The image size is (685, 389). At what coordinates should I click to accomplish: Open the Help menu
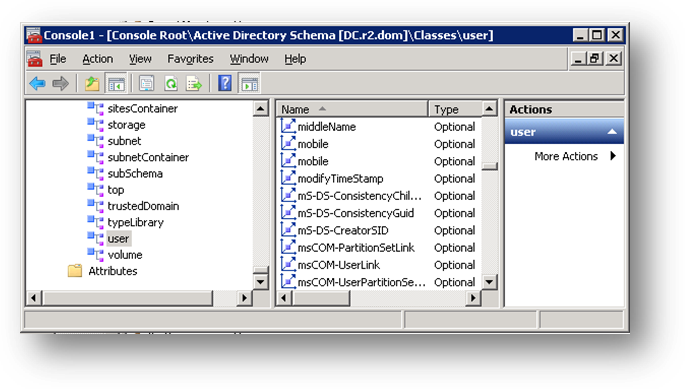[x=295, y=59]
